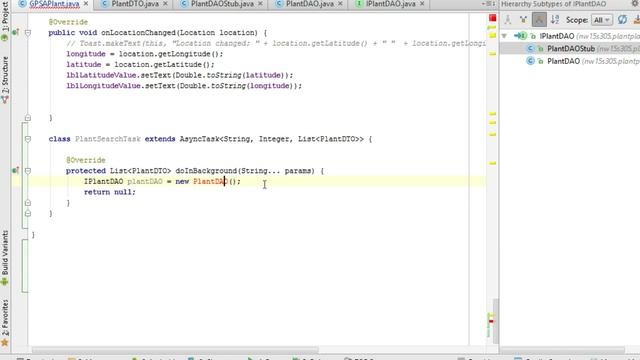The width and height of the screenshot is (640, 360).
Task: Toggle alphabetical sort in Hierarchy
Action: 555,20
